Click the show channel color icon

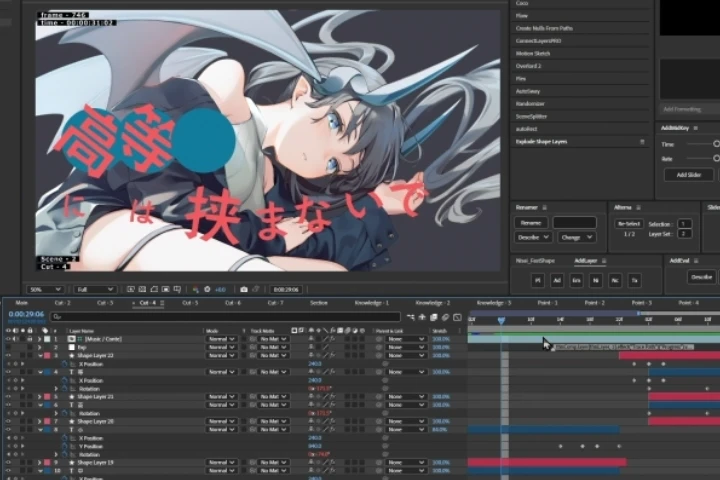[x=196, y=289]
